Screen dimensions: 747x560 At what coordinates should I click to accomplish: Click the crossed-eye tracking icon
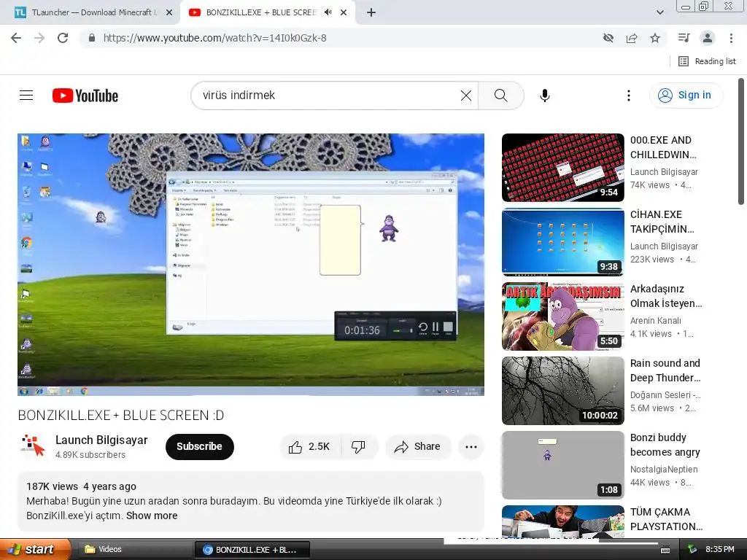tap(608, 38)
